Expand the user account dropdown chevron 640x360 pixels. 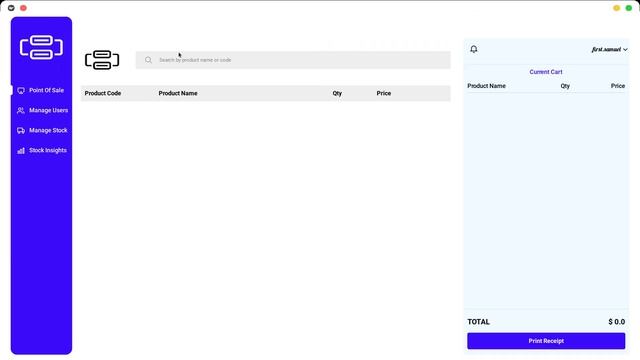[x=625, y=49]
